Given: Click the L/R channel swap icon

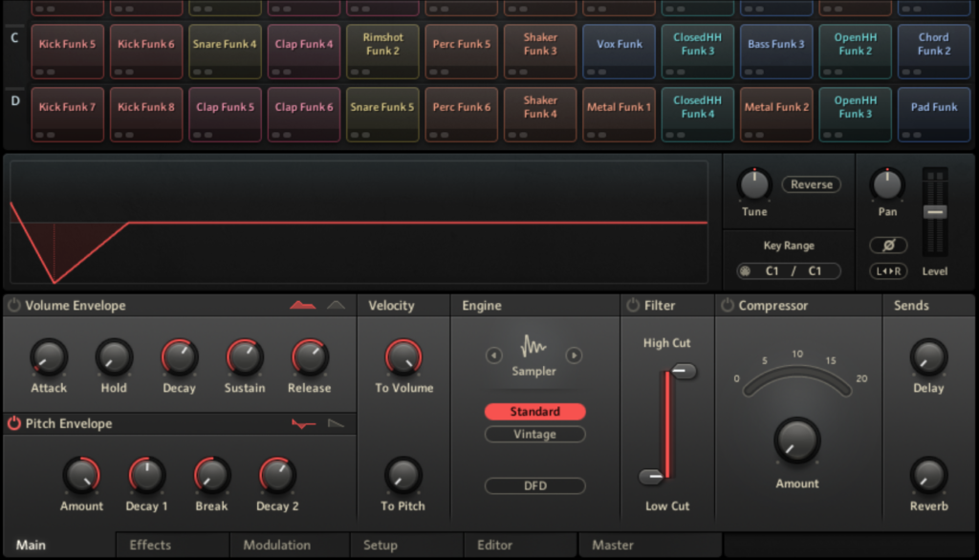Looking at the screenshot, I should (x=887, y=271).
